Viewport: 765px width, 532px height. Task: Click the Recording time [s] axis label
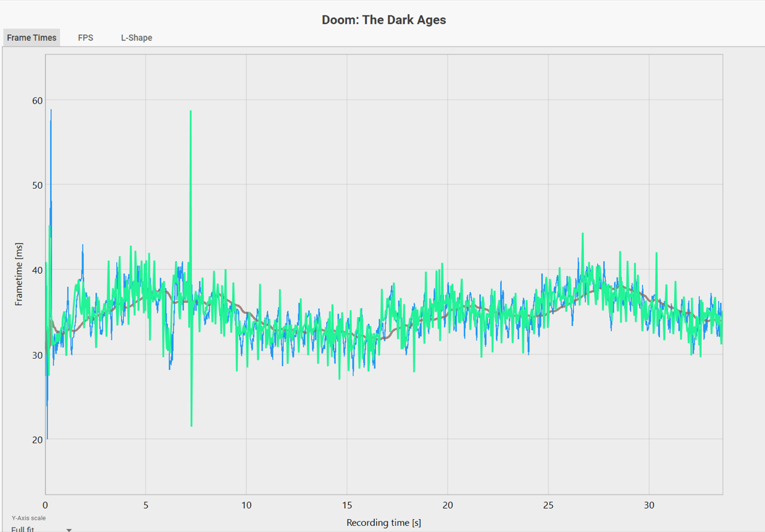coord(383,522)
